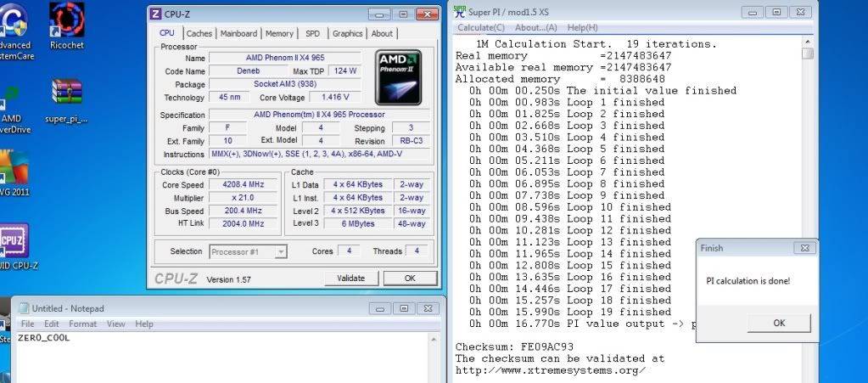Close the Finish dialog with X button
The height and width of the screenshot is (383, 868).
[805, 248]
